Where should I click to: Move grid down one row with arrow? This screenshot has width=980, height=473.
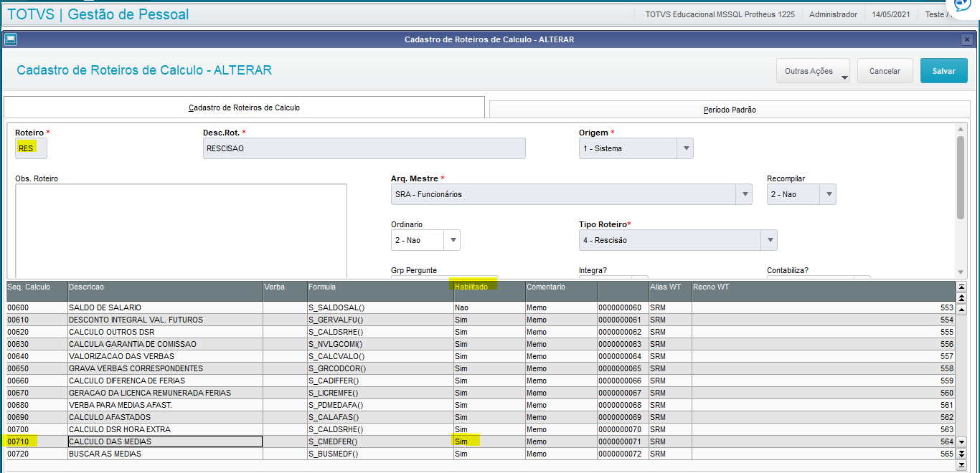pos(961,442)
